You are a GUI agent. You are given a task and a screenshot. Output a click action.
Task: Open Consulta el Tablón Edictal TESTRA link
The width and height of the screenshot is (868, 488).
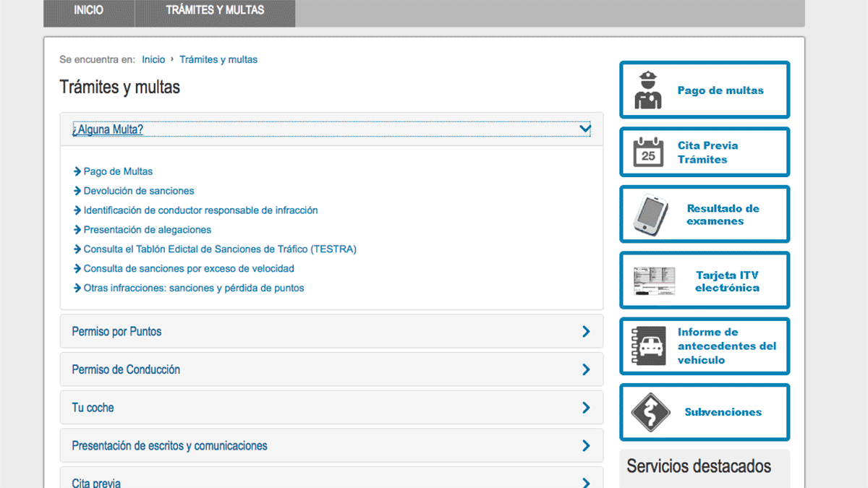(x=220, y=249)
